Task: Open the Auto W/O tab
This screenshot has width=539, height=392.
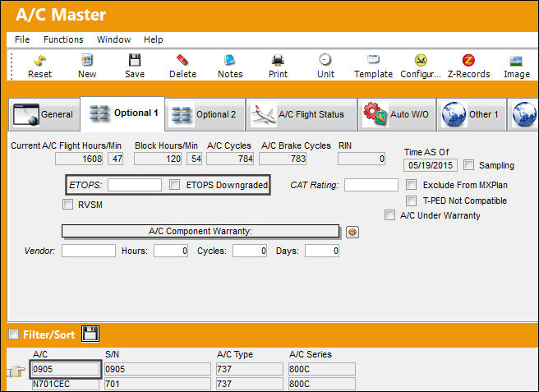Action: (397, 114)
